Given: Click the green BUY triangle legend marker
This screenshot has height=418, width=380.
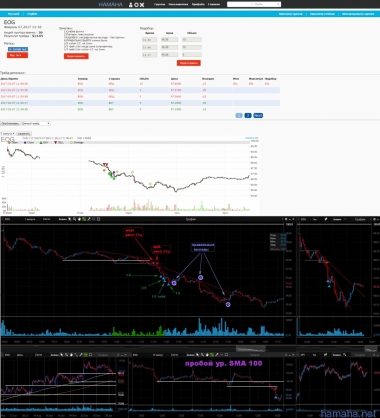Looking at the screenshot, I should click(x=41, y=142).
